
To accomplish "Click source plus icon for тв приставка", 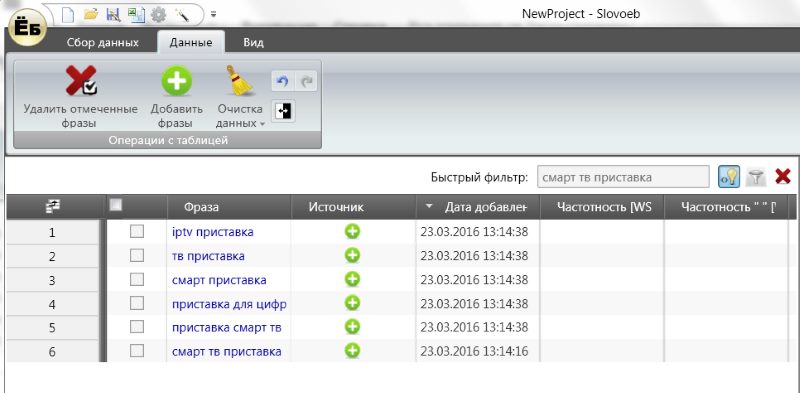I will (352, 255).
